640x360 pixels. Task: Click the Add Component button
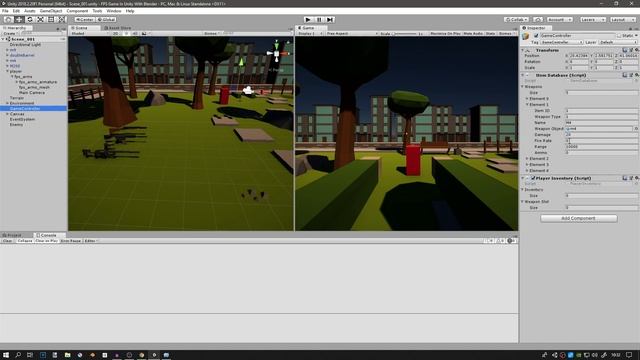pyautogui.click(x=579, y=218)
